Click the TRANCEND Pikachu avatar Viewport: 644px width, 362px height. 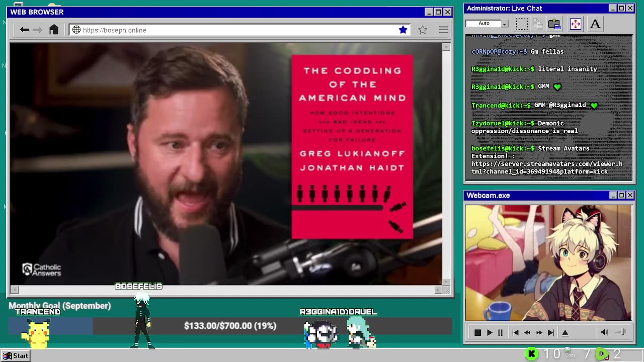coord(36,333)
